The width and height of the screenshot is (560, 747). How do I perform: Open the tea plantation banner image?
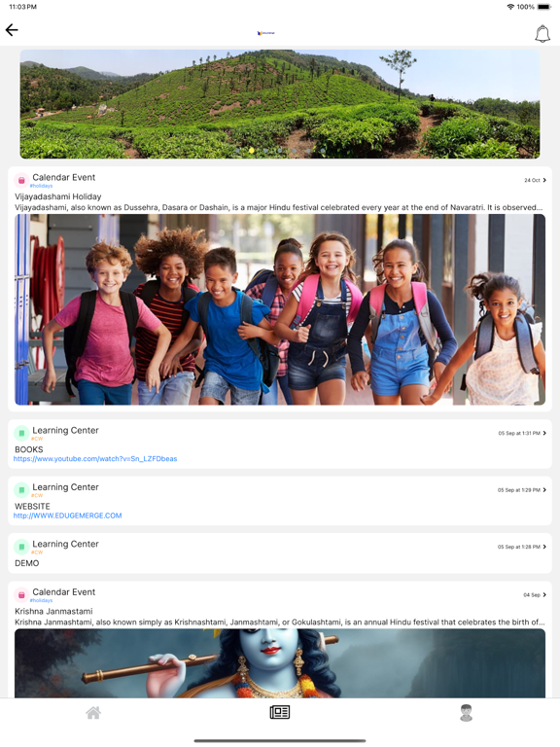coord(280,104)
